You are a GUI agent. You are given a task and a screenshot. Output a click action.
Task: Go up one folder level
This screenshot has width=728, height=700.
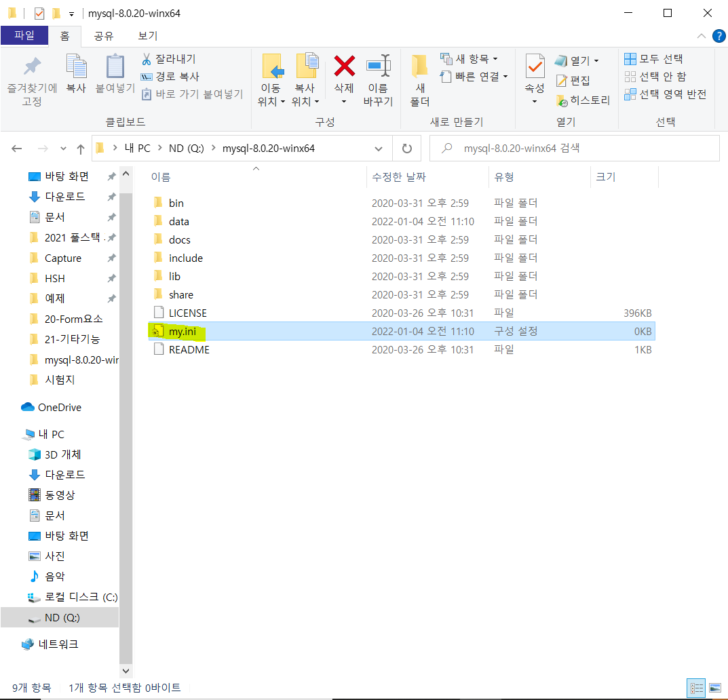coord(80,149)
